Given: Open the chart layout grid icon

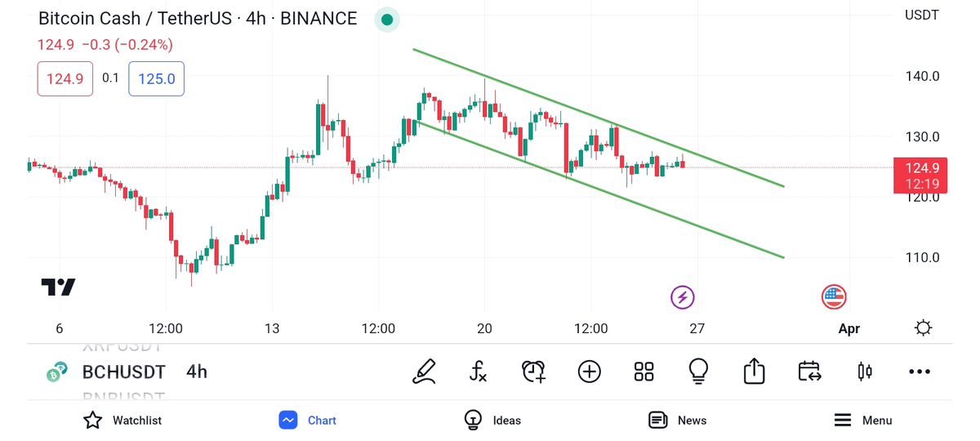Looking at the screenshot, I should (x=644, y=372).
